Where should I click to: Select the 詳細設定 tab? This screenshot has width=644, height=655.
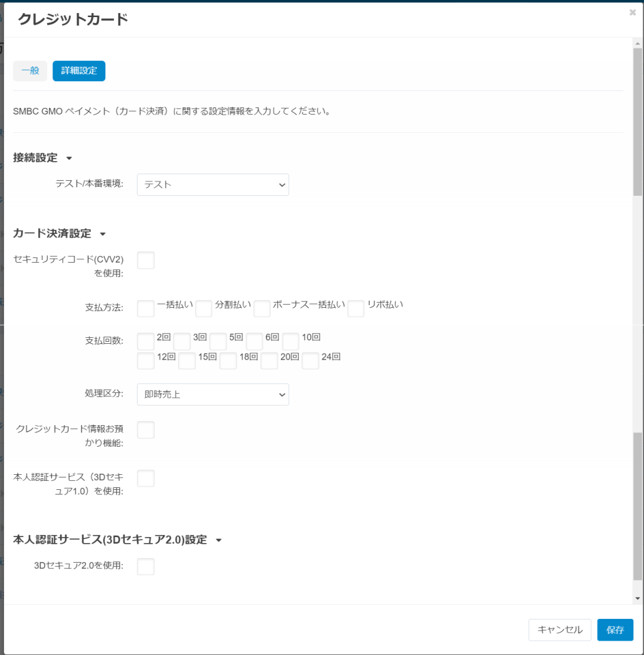(79, 71)
